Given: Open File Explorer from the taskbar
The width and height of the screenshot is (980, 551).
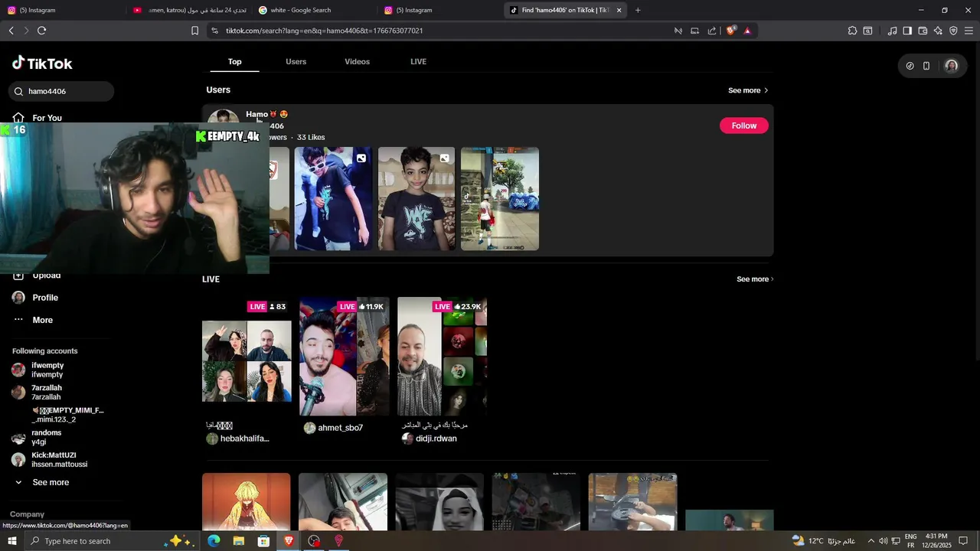Looking at the screenshot, I should pyautogui.click(x=238, y=541).
